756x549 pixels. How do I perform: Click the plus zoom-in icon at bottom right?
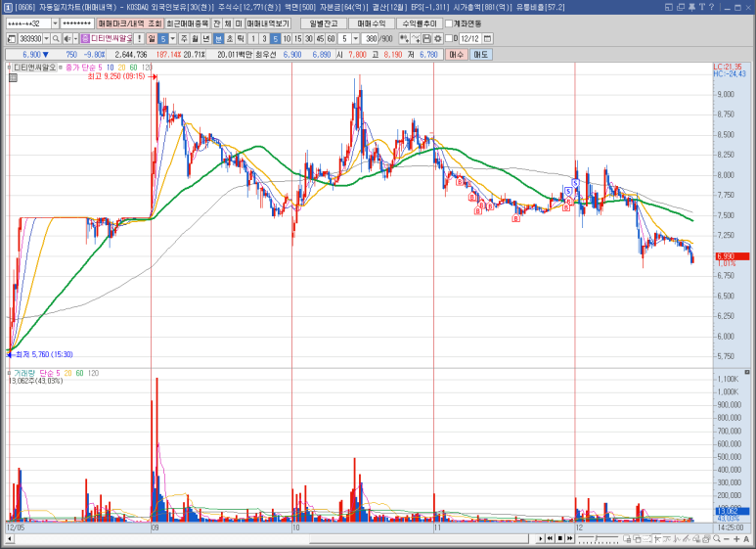click(736, 538)
